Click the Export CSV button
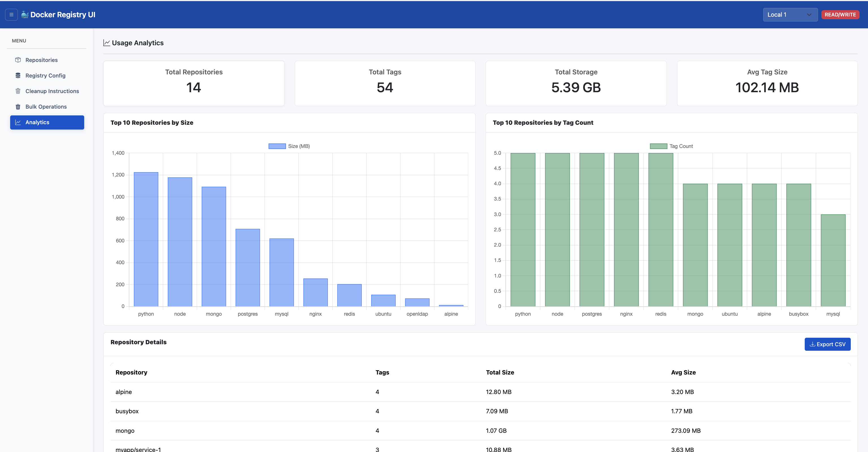 click(x=828, y=344)
